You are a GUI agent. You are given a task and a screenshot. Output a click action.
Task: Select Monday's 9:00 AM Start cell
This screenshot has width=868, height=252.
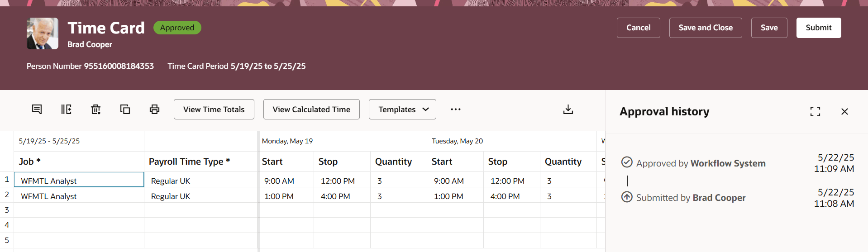coord(286,181)
